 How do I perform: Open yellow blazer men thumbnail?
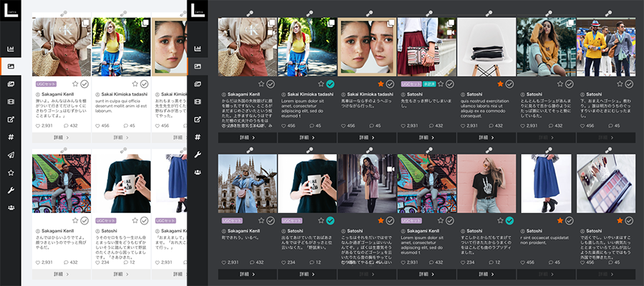point(606,46)
